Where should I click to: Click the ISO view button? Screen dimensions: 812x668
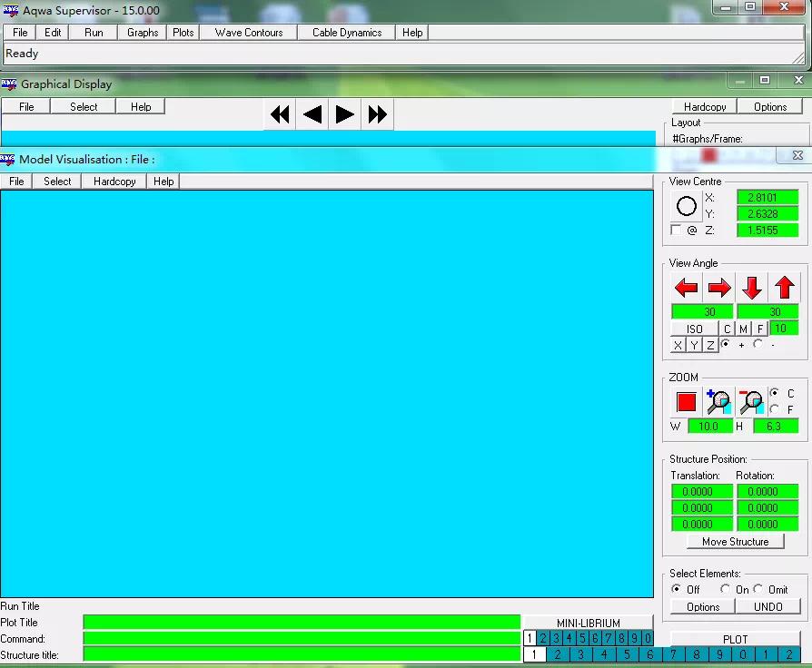point(695,329)
